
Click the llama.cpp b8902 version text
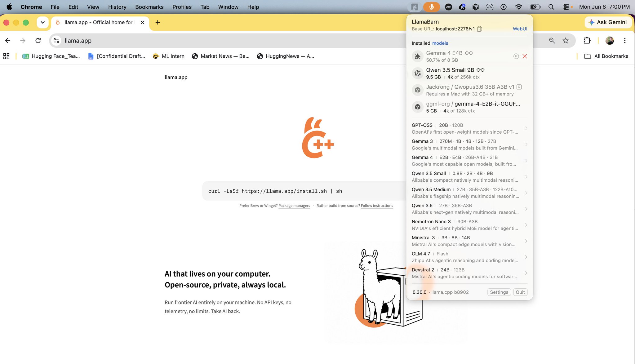pyautogui.click(x=450, y=292)
